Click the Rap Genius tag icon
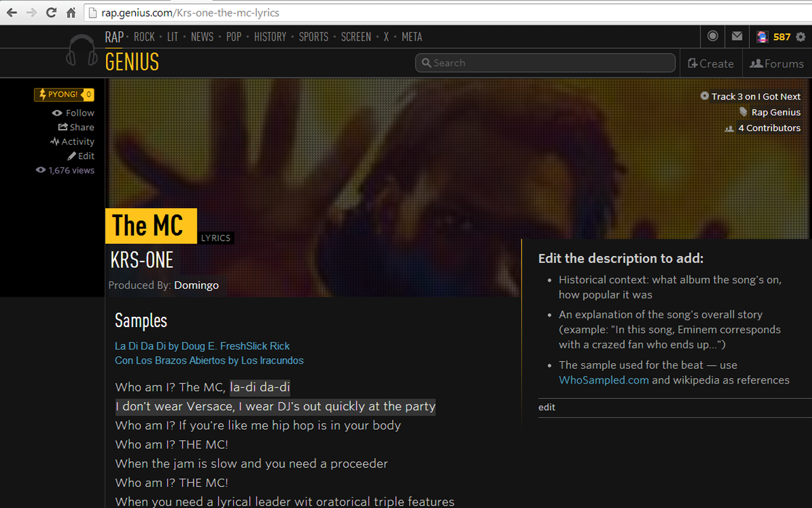This screenshot has height=508, width=812. [x=743, y=112]
